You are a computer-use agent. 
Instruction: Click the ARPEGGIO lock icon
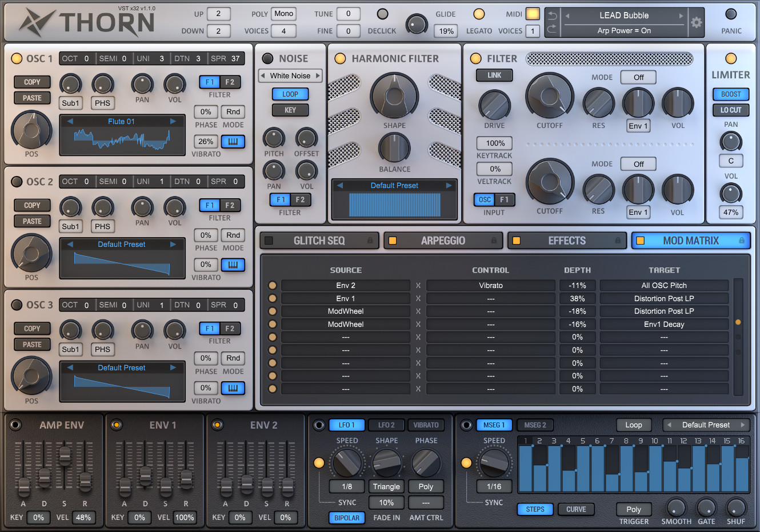494,241
